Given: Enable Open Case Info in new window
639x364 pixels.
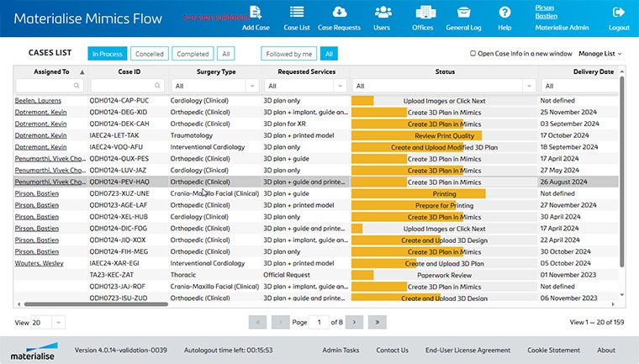Looking at the screenshot, I should (473, 54).
